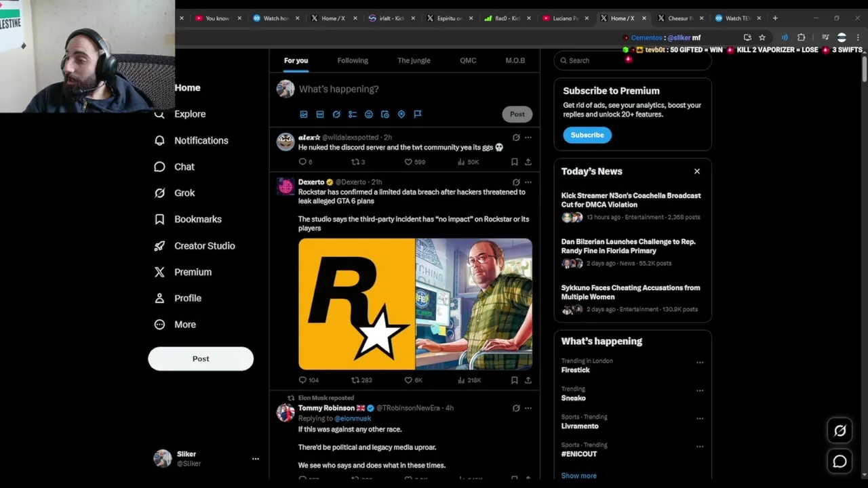The image size is (868, 488).
Task: Go to Profile from the sidebar
Action: pos(178,298)
